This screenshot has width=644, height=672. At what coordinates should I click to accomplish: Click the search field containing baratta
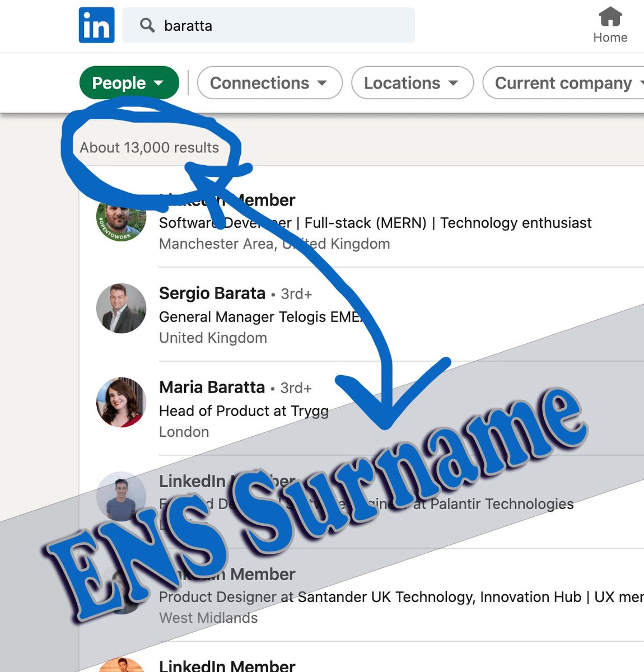coord(269,25)
